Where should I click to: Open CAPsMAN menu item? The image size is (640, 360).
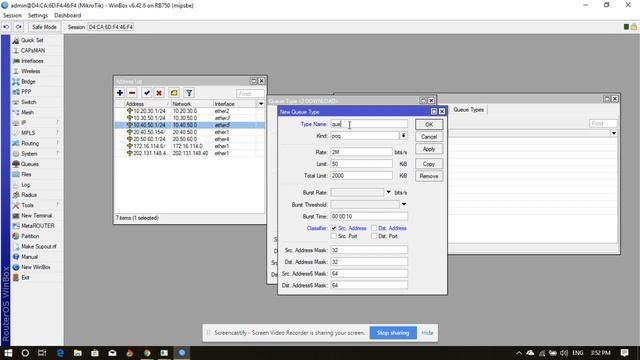click(33, 51)
